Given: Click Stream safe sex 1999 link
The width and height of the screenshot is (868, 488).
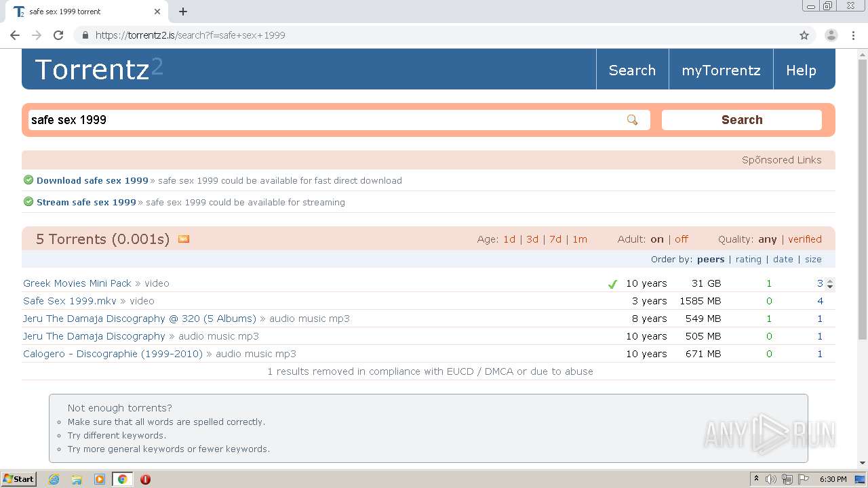Looking at the screenshot, I should (86, 202).
